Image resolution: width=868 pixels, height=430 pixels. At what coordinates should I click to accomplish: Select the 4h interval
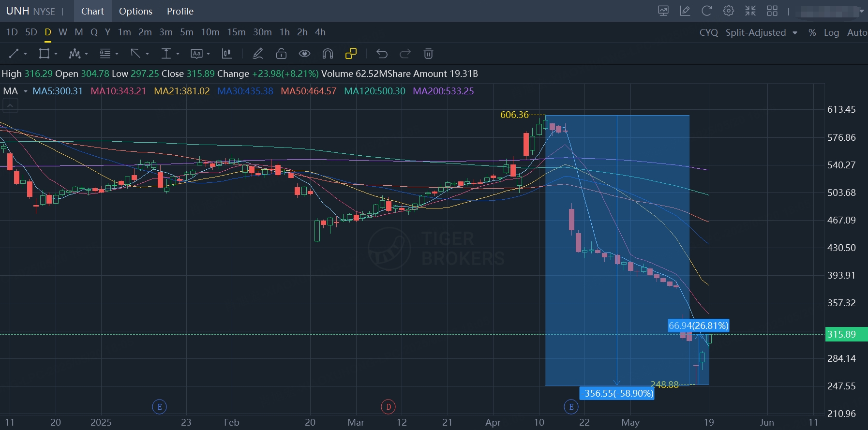320,32
